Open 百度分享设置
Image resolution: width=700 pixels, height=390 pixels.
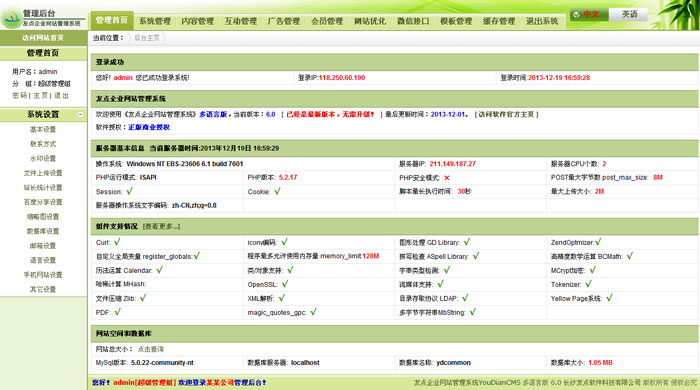43,202
